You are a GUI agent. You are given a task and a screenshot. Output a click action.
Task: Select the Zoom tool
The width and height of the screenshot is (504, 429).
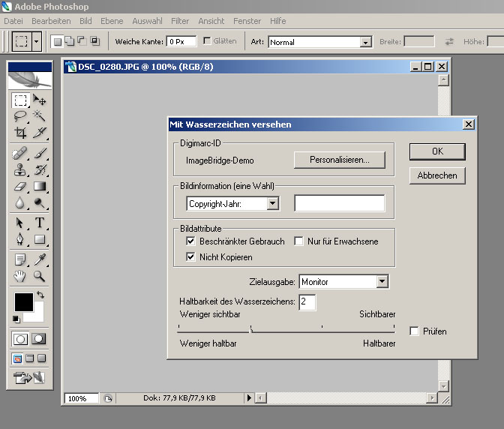[x=40, y=276]
